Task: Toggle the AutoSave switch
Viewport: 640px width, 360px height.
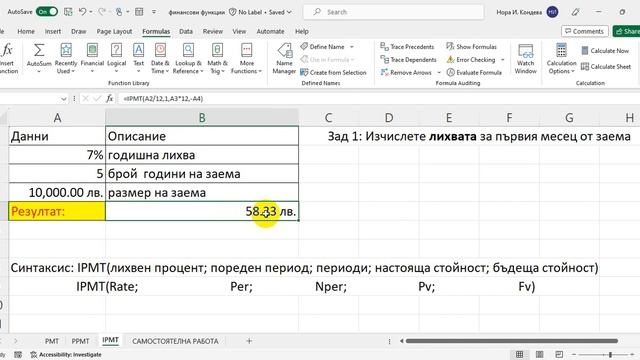Action: (x=47, y=12)
